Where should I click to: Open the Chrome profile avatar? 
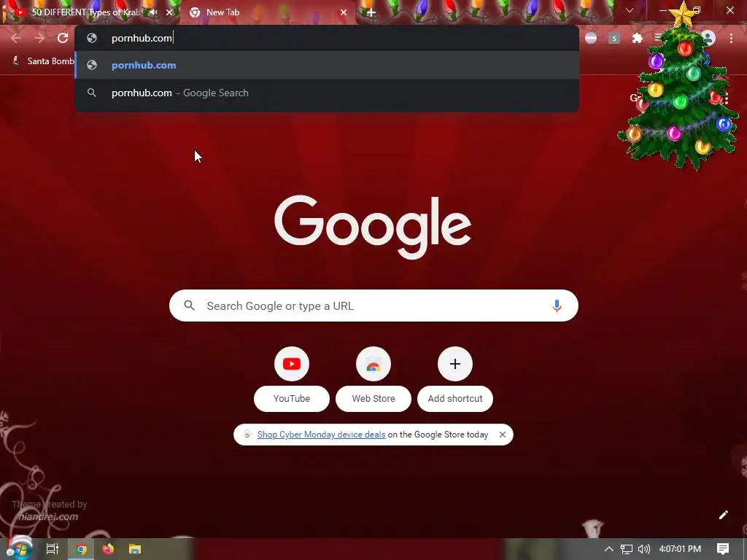[x=708, y=38]
